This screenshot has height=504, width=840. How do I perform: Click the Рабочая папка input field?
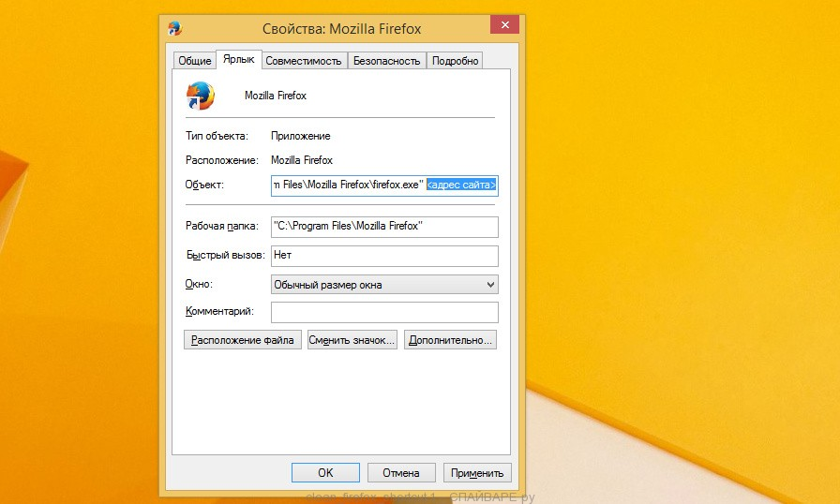pos(384,227)
